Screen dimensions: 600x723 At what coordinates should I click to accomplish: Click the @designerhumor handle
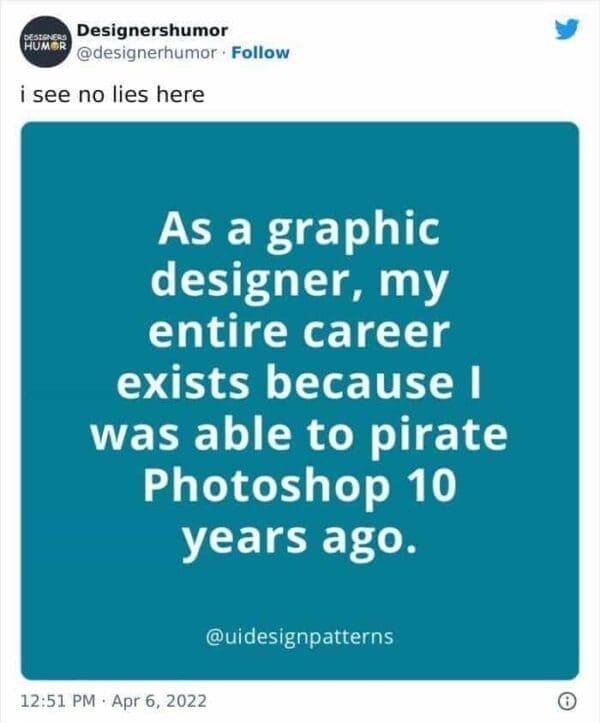point(146,53)
